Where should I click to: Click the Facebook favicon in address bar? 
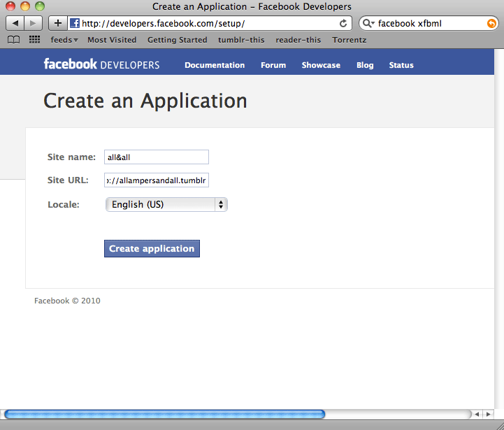point(75,23)
